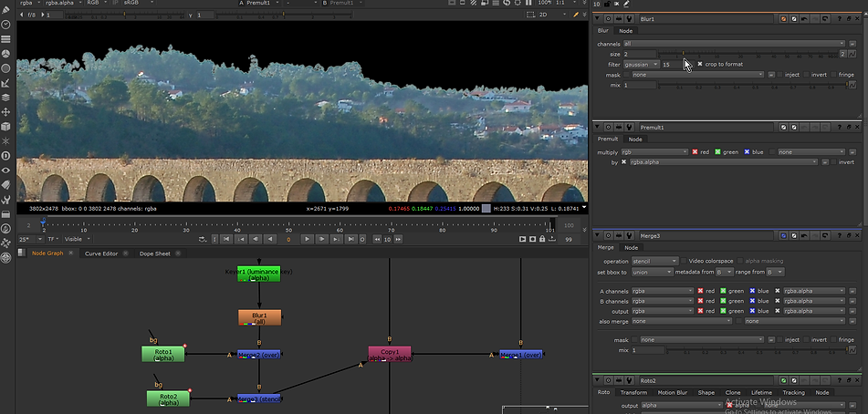Screen dimensions: 868x414
Task: Open Blur1 channels dropdown
Action: point(734,44)
